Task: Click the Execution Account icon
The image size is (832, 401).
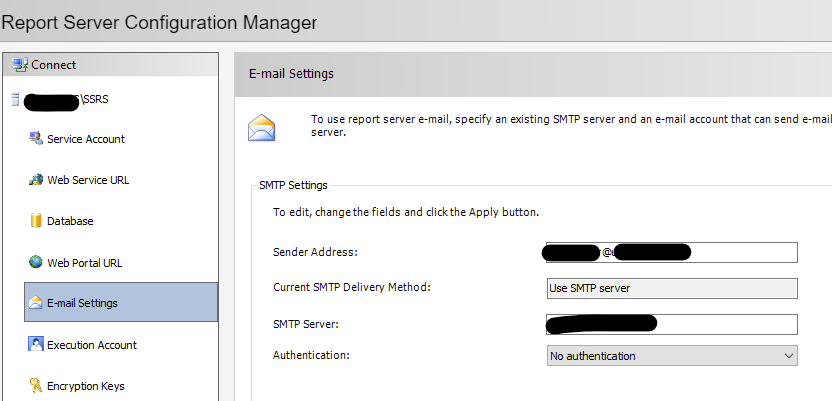Action: tap(36, 344)
